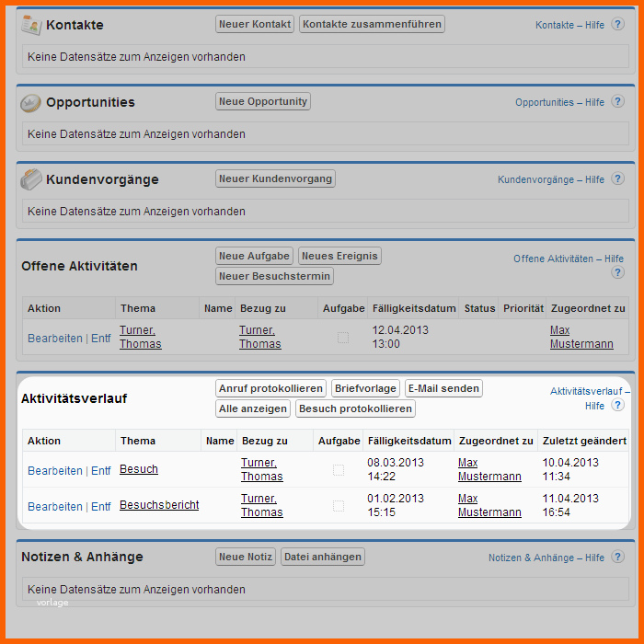Open Notizen & Anhänge – Hilfe link
The width and height of the screenshot is (644, 644).
click(546, 558)
